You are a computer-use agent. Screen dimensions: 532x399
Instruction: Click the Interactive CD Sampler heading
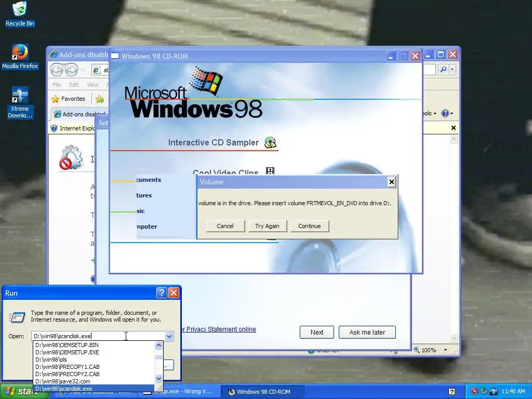pos(214,142)
